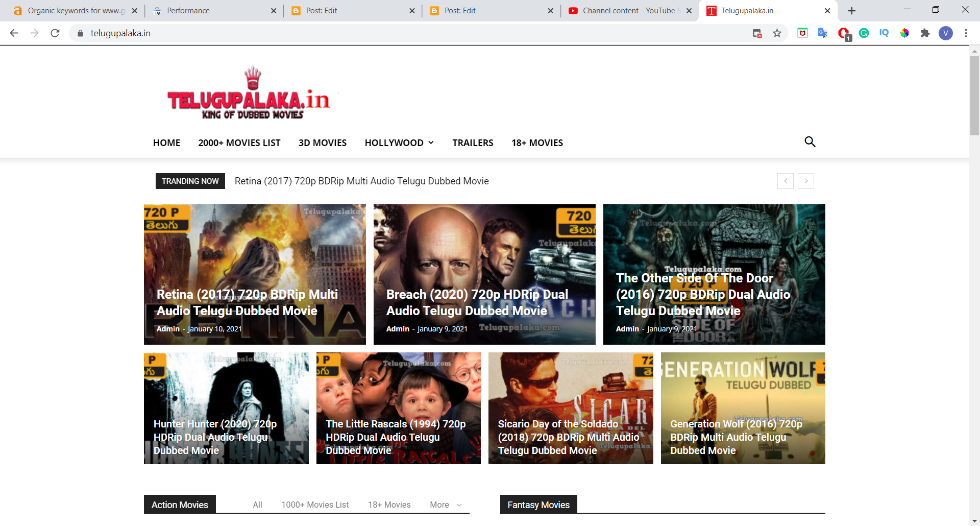Open the 2000+ MOVIES LIST menu
The image size is (980, 526).
tap(239, 143)
